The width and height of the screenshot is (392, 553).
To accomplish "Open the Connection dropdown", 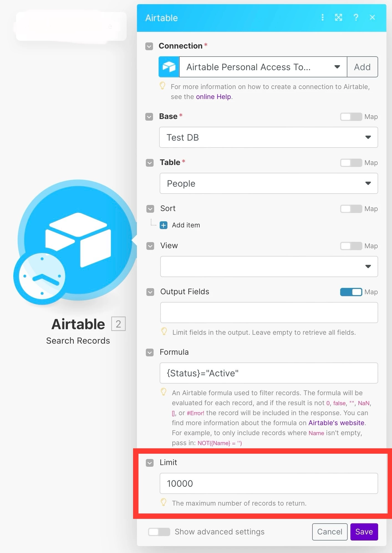I will (263, 67).
